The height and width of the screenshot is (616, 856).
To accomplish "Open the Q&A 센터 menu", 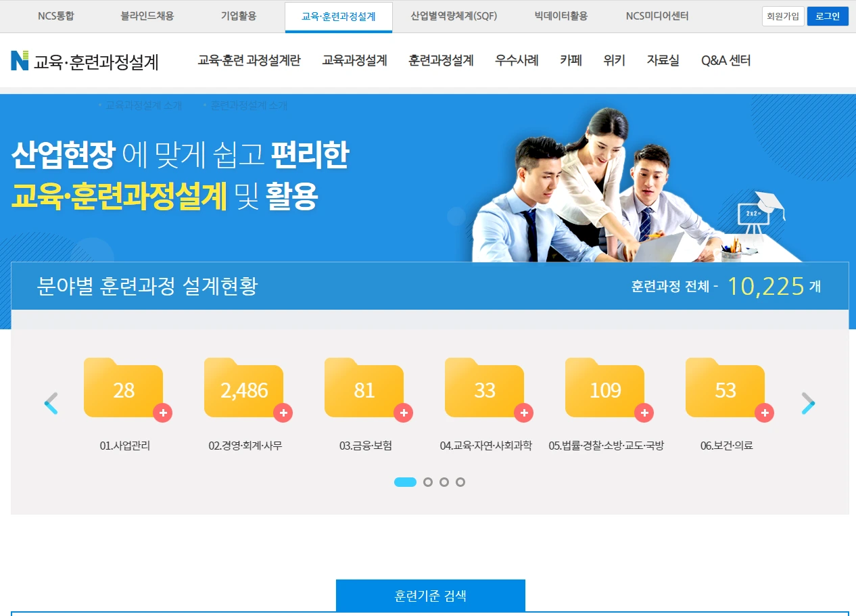I will [726, 60].
